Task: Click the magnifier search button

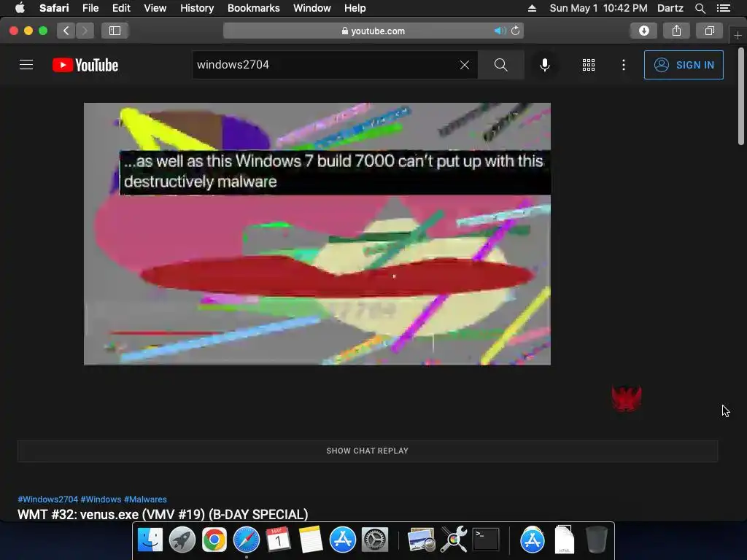Action: 500,65
